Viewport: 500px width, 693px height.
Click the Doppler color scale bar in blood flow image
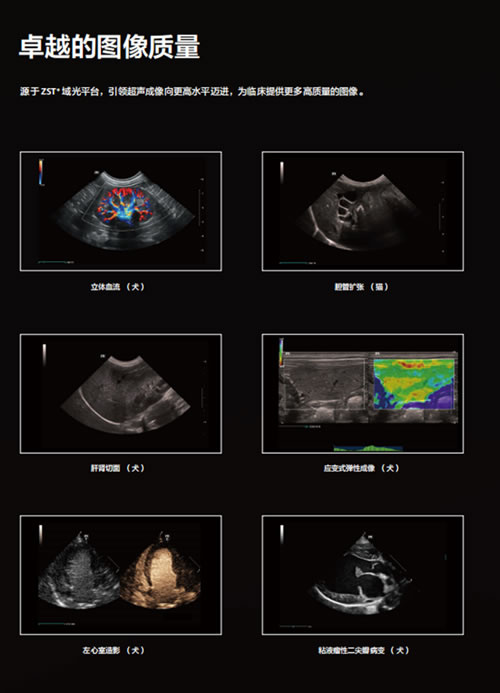click(x=41, y=172)
